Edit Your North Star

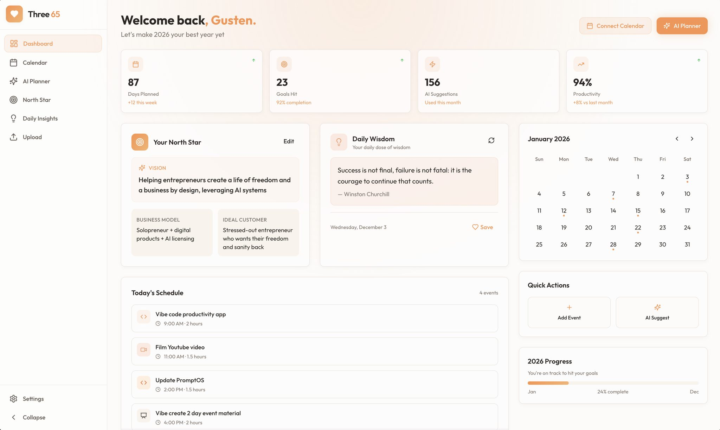[x=289, y=142]
